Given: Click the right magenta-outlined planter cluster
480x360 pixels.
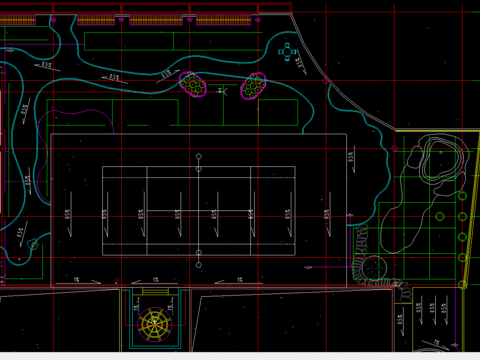Looking at the screenshot, I should (253, 86).
